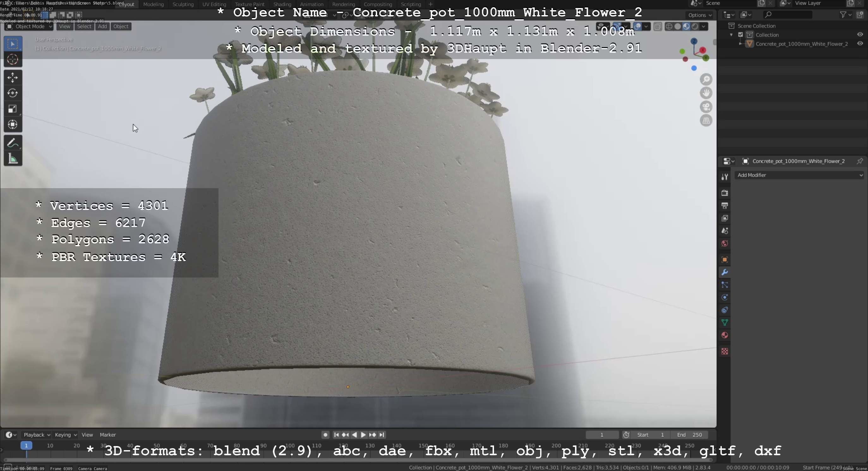This screenshot has width=868, height=471.
Task: Open the Physics properties tab
Action: (x=725, y=297)
